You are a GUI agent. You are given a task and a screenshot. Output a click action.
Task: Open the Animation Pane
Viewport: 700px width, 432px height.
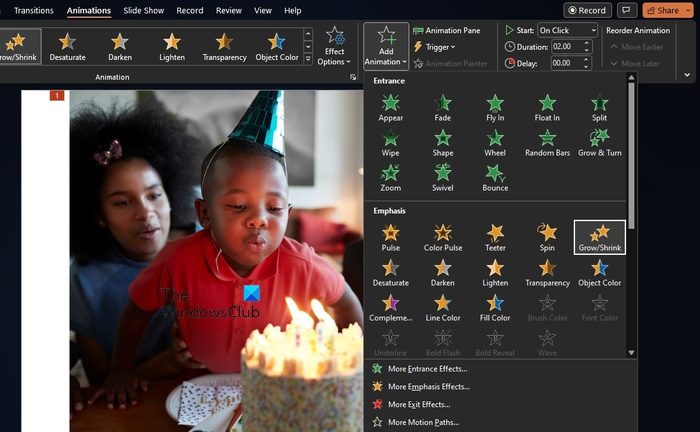[447, 30]
